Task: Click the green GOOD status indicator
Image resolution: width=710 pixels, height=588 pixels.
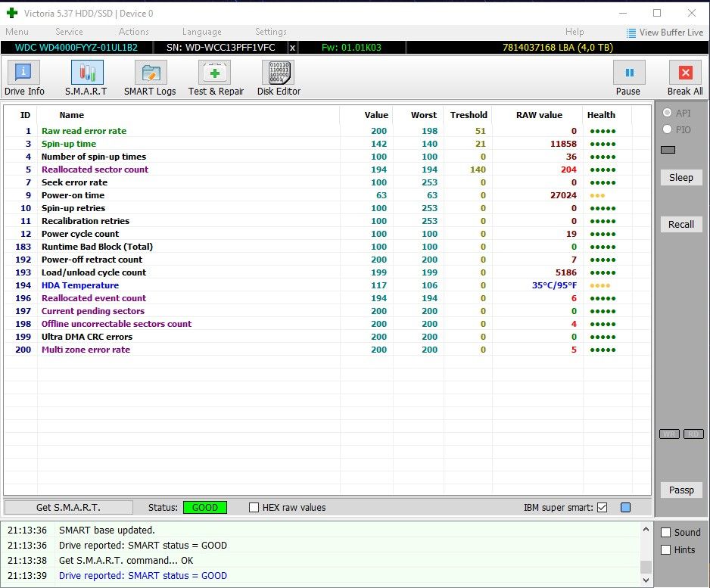Action: coord(204,508)
